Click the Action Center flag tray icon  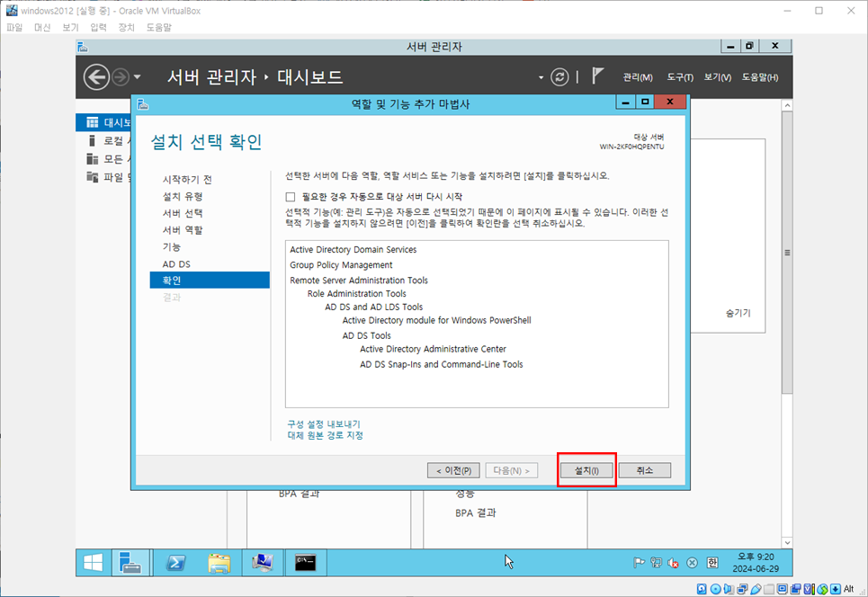639,563
